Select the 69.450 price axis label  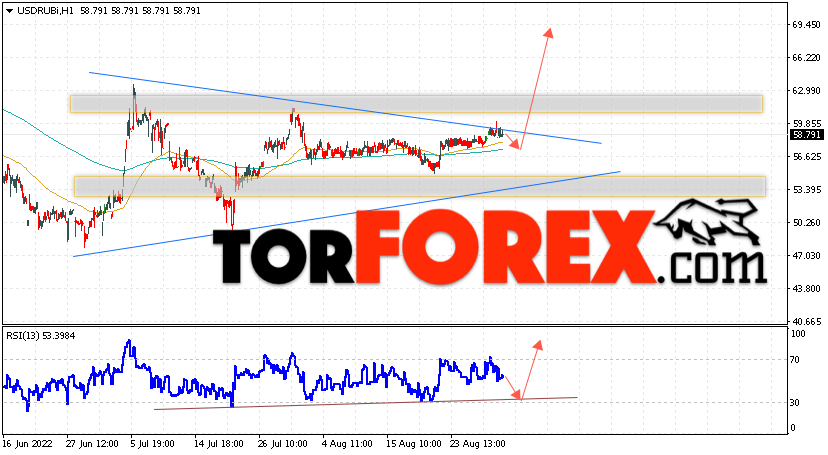[x=806, y=24]
